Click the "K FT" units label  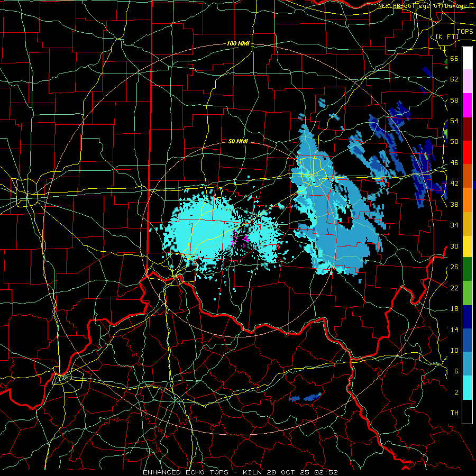[447, 36]
